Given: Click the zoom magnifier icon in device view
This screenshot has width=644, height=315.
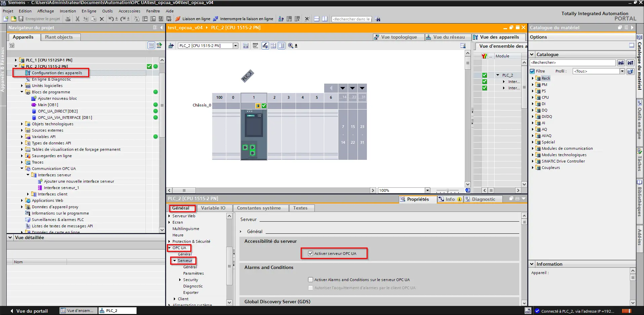Looking at the screenshot, I should coord(291,46).
